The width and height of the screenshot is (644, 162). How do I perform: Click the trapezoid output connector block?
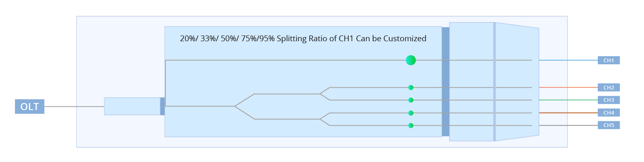(x=517, y=82)
